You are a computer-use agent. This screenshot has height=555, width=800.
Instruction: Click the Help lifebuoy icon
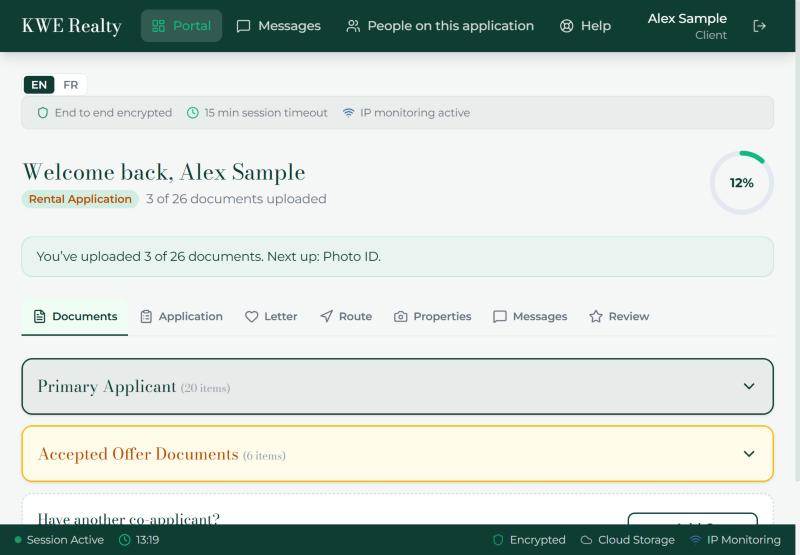tap(566, 26)
